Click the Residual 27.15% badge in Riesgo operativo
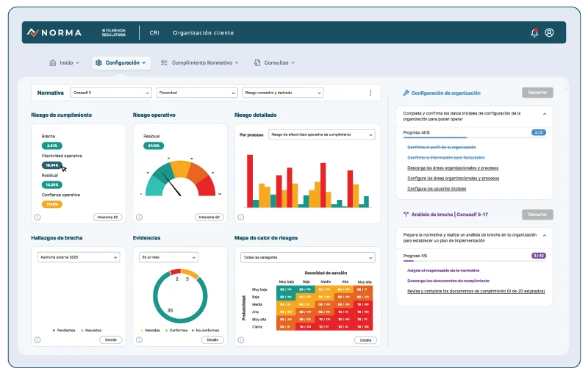Screen dimensions: 588x374 pos(154,145)
